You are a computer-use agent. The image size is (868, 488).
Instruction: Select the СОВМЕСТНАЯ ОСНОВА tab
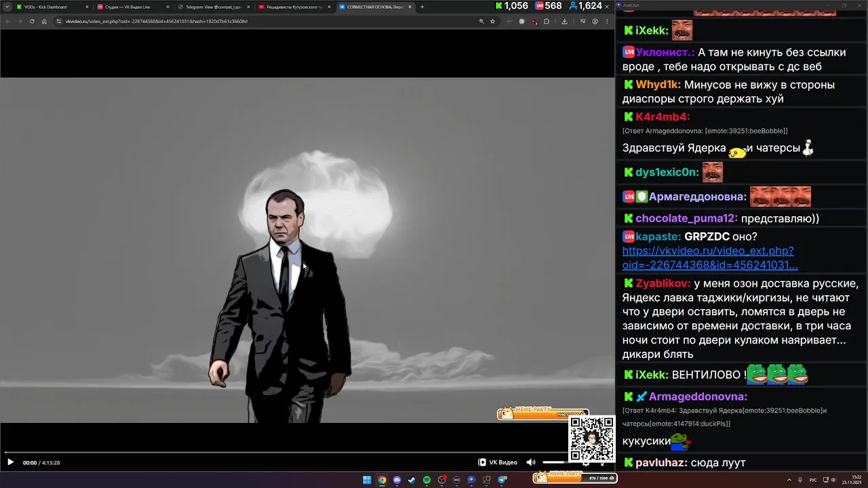[x=375, y=7]
